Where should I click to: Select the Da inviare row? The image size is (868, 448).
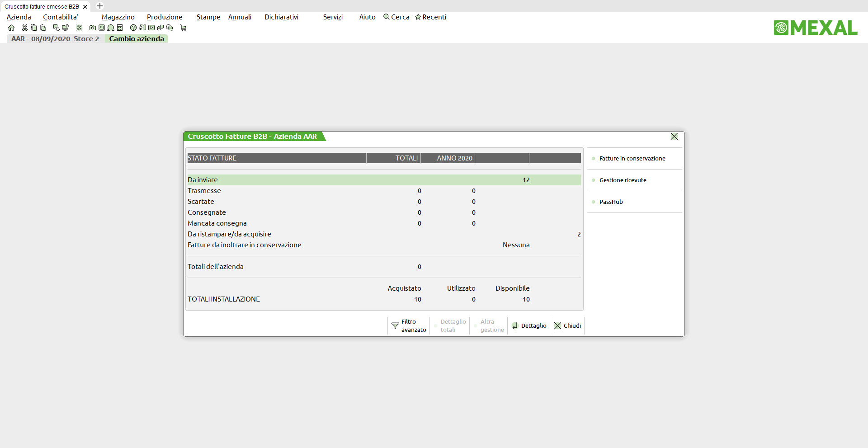(384, 180)
